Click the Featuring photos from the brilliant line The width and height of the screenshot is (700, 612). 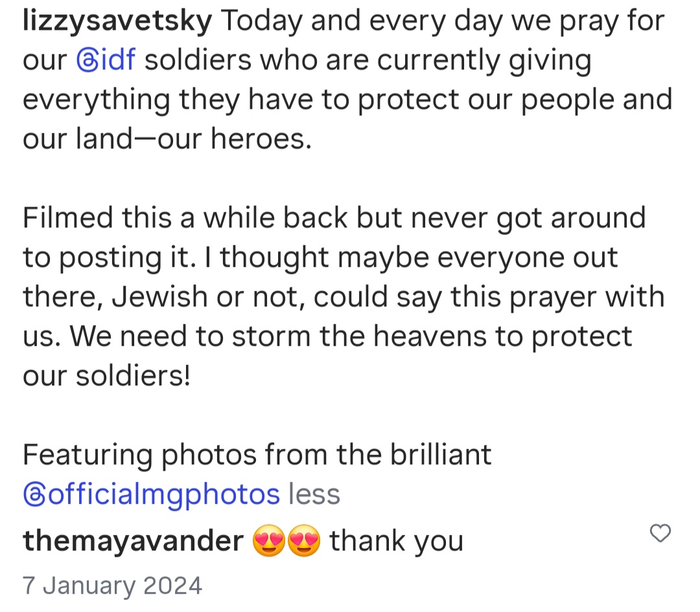click(x=257, y=455)
